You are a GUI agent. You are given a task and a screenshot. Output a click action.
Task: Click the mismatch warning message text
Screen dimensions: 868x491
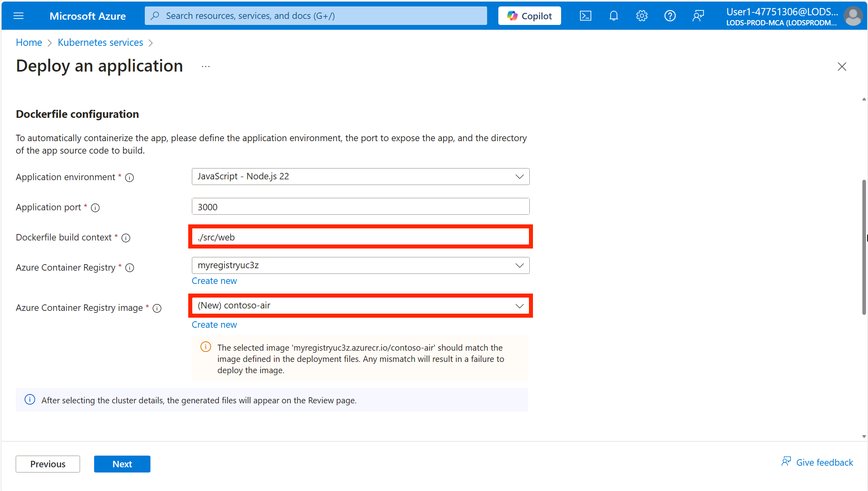click(x=361, y=359)
